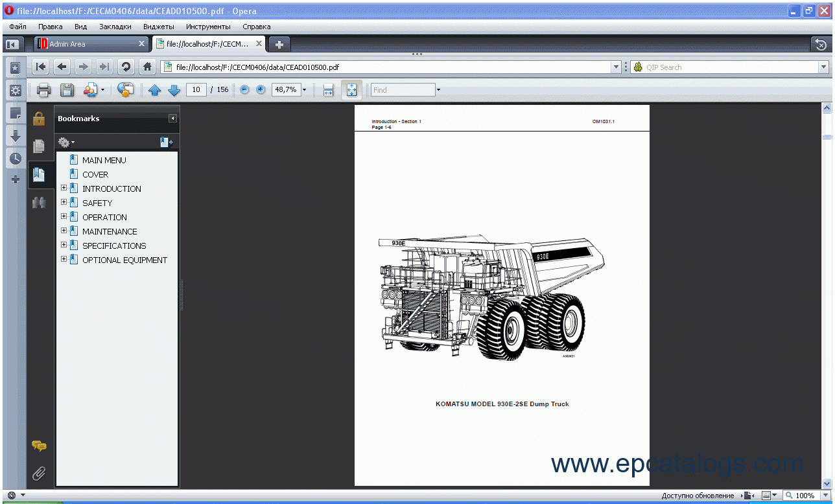Open the Закладки menu
Image resolution: width=835 pixels, height=504 pixels.
click(115, 27)
